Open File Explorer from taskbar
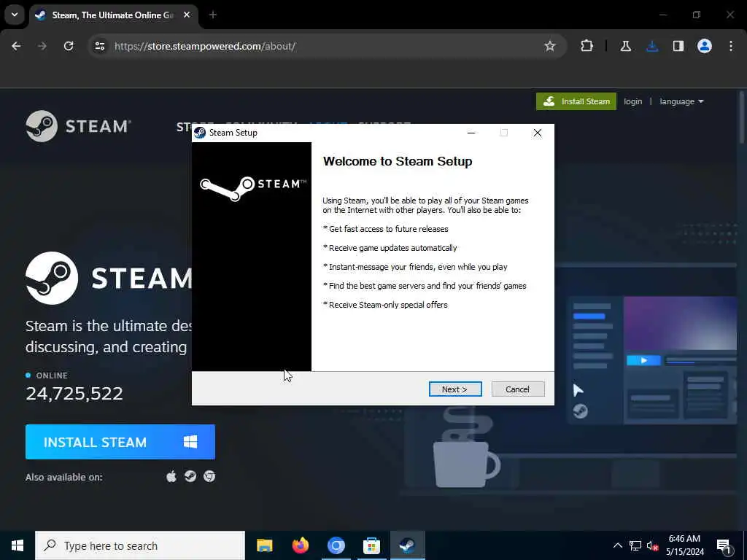 [x=264, y=545]
